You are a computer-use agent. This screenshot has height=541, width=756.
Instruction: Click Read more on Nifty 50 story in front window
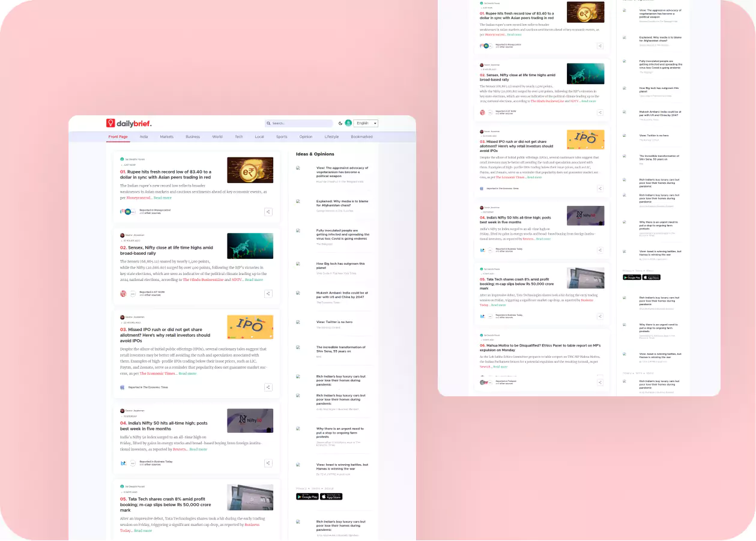click(198, 449)
